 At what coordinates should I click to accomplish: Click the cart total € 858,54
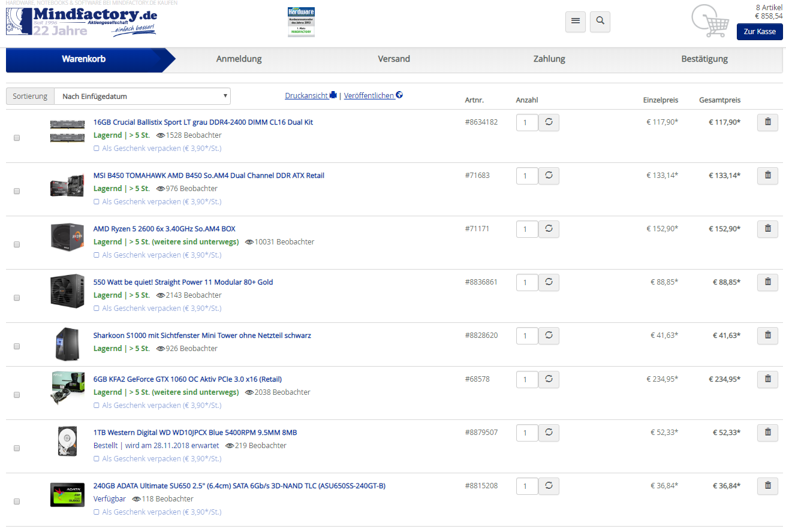pos(769,16)
